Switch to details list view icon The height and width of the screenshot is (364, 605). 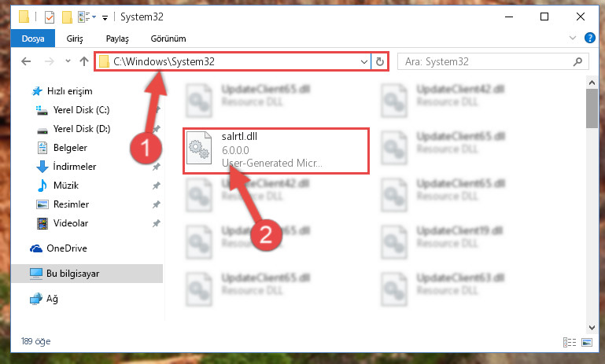click(x=570, y=342)
